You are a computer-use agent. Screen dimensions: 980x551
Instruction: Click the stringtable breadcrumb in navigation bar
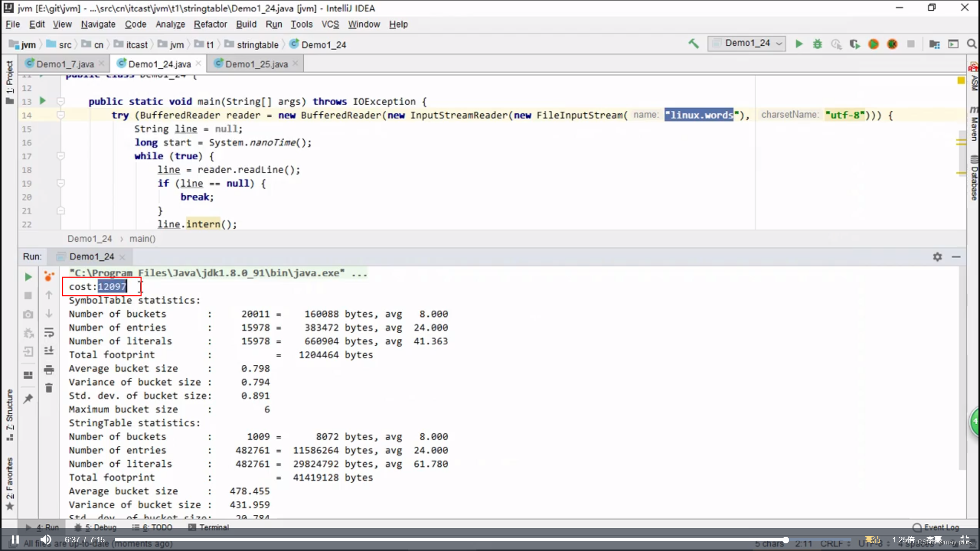(257, 45)
